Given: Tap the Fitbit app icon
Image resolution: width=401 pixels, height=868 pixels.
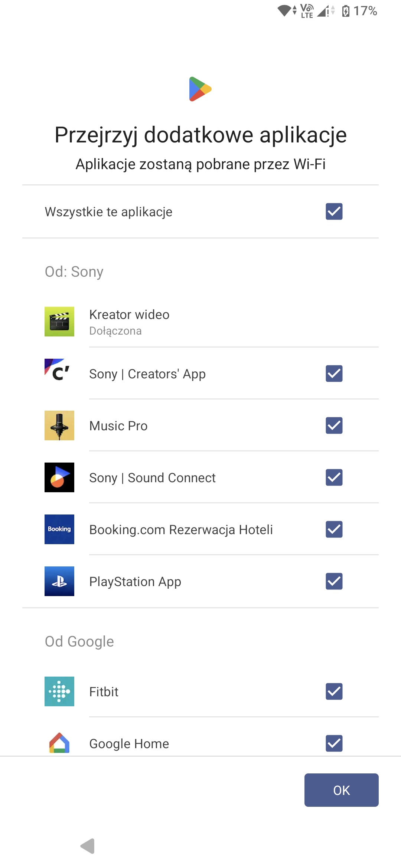Looking at the screenshot, I should 59,691.
